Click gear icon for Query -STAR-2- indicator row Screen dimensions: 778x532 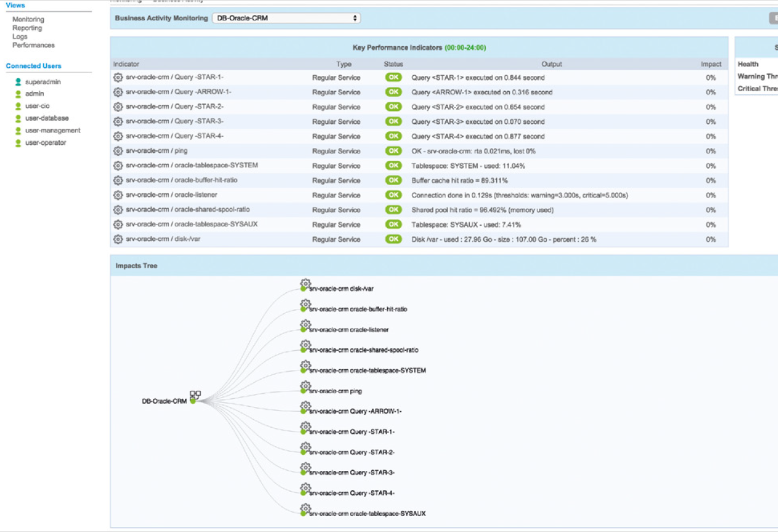coord(118,107)
